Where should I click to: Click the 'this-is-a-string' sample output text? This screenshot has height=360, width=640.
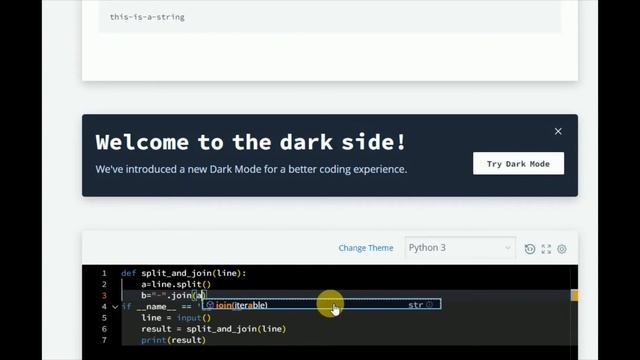click(x=147, y=17)
